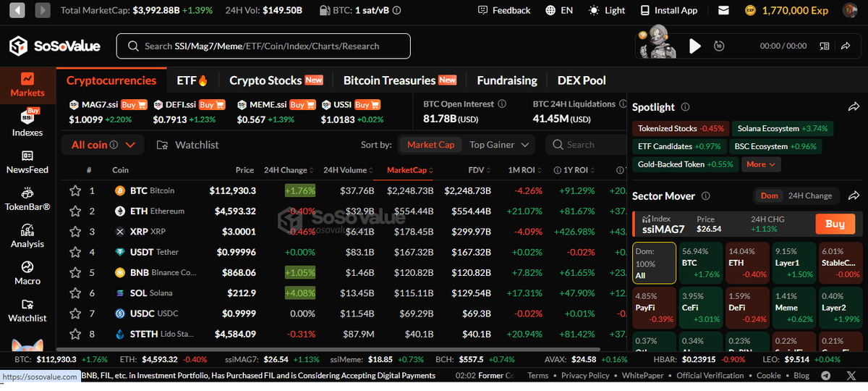Buy the DEFI.ssi index
This screenshot has width=868, height=391.
pyautogui.click(x=212, y=105)
